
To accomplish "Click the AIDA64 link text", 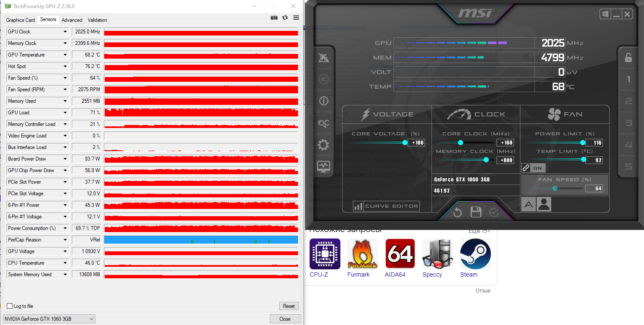I will (395, 274).
